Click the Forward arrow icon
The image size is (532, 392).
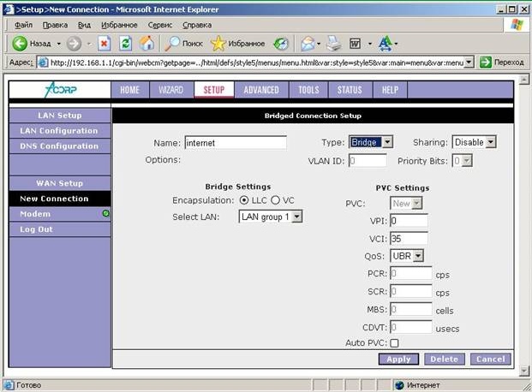74,44
